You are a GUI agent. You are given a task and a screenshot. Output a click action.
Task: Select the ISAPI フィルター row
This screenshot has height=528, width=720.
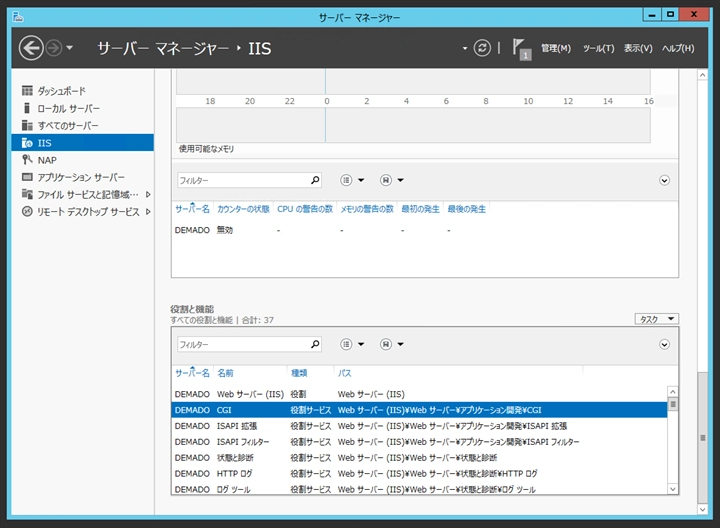419,442
